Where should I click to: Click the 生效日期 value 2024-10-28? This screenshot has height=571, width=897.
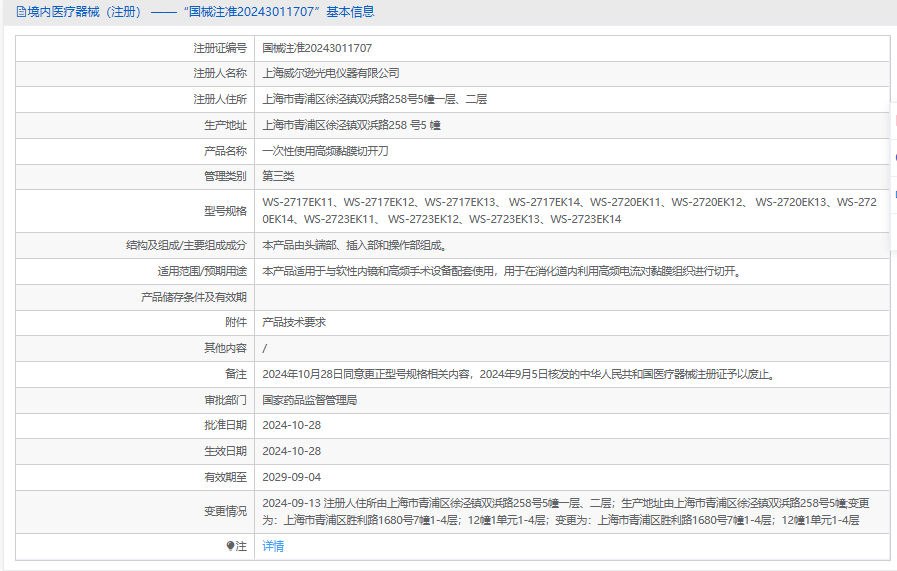291,451
